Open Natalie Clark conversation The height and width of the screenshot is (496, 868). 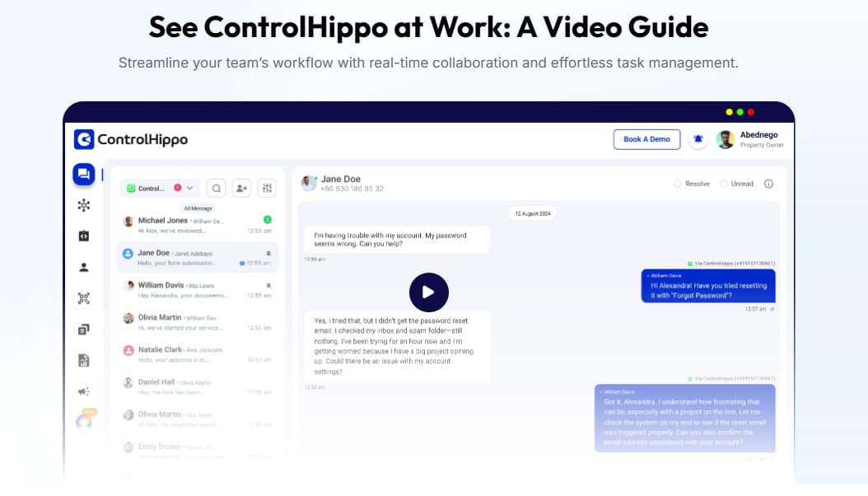(x=198, y=354)
